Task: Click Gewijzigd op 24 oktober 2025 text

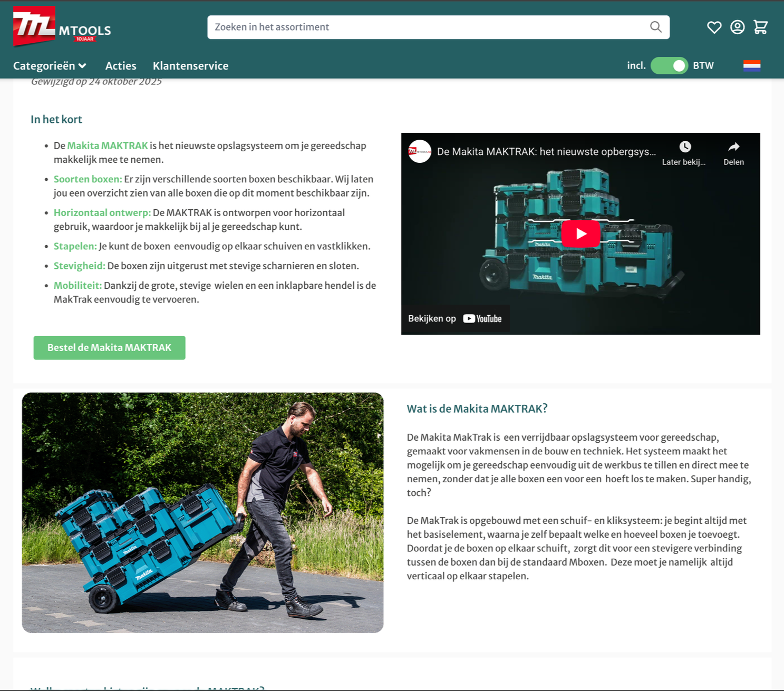Action: pyautogui.click(x=96, y=82)
